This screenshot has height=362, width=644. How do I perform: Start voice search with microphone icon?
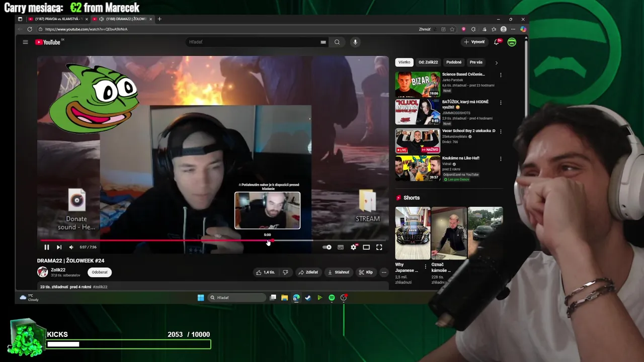tap(355, 42)
